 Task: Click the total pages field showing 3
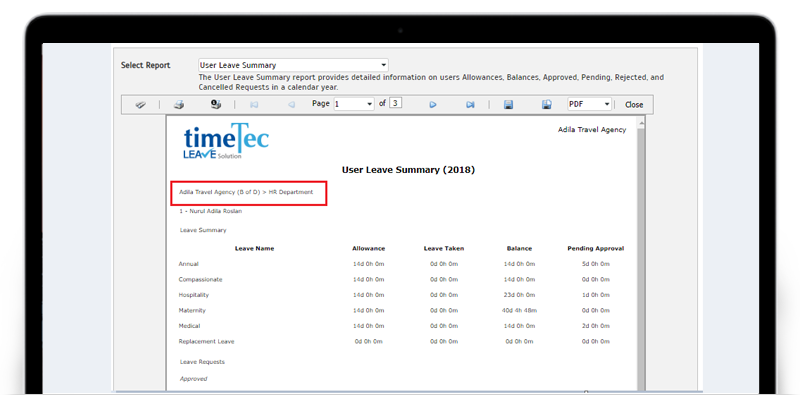395,103
